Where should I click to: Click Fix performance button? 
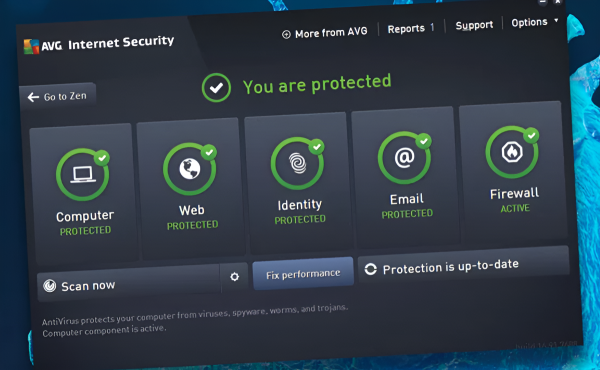pyautogui.click(x=303, y=273)
